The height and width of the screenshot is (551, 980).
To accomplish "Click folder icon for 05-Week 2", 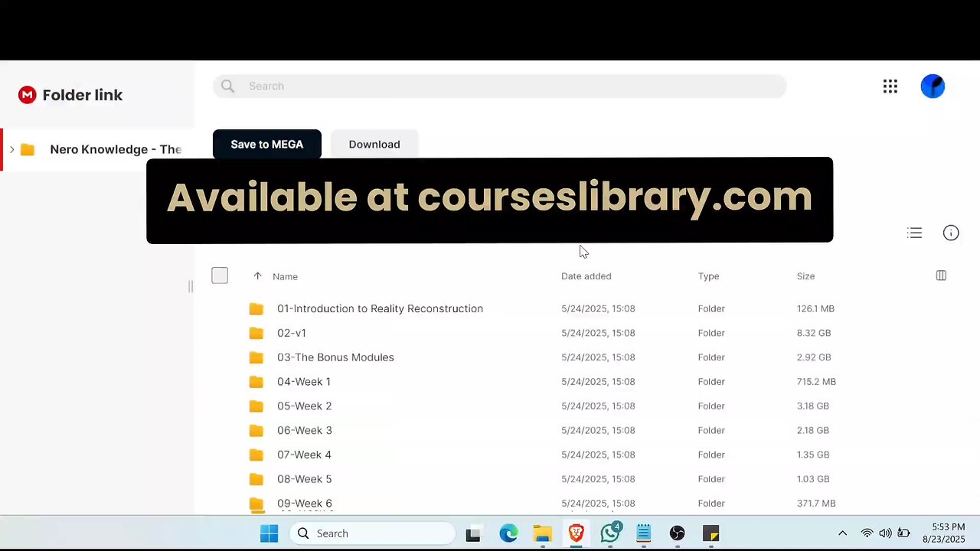I will [256, 406].
